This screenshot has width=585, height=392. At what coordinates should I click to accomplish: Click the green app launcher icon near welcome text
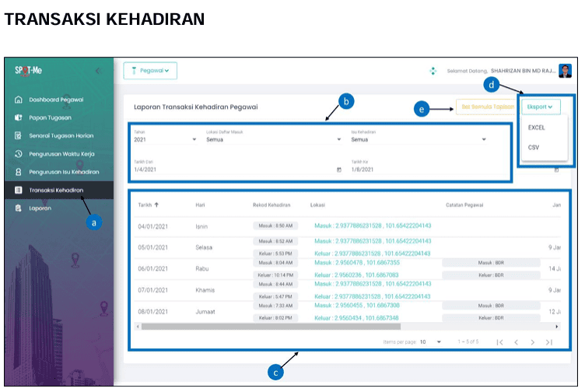(x=433, y=71)
